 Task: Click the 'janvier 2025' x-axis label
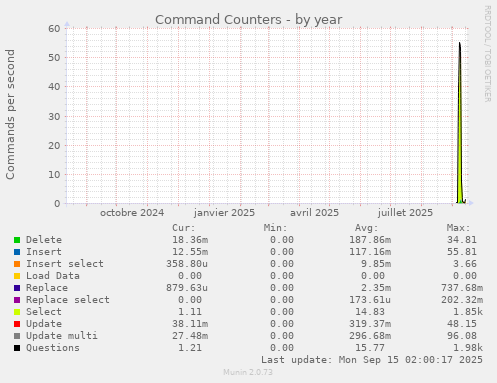coord(224,213)
